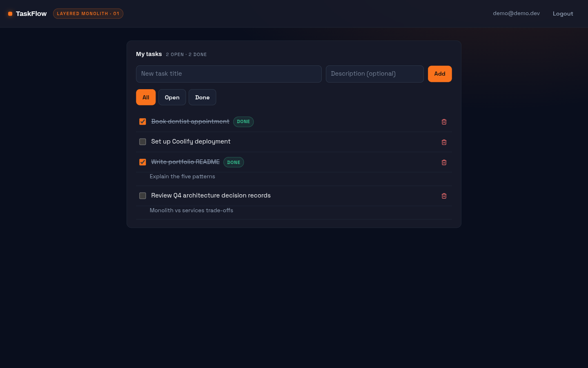This screenshot has width=588, height=368.
Task: Check off Review Q4 architecture decision records
Action: tap(143, 196)
